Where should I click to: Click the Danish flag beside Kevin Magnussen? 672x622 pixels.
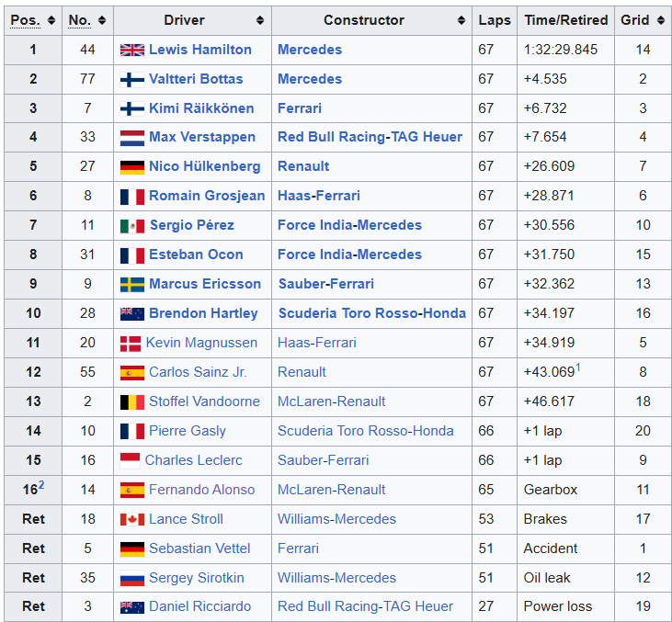pos(131,344)
